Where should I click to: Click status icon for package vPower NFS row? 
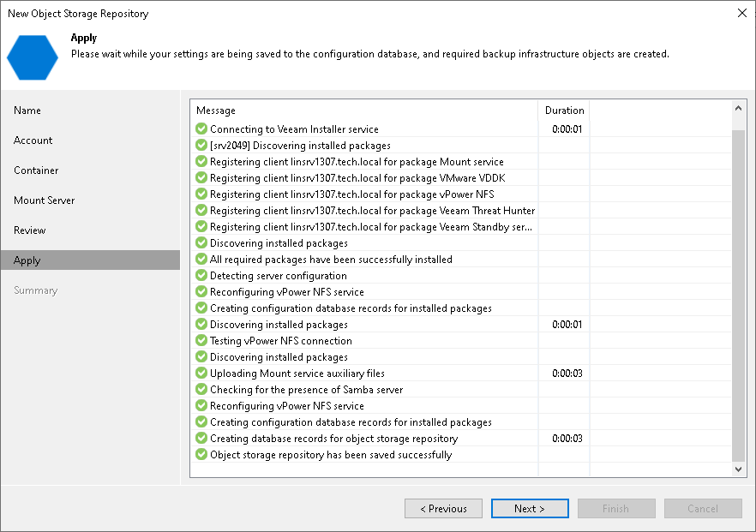(201, 194)
